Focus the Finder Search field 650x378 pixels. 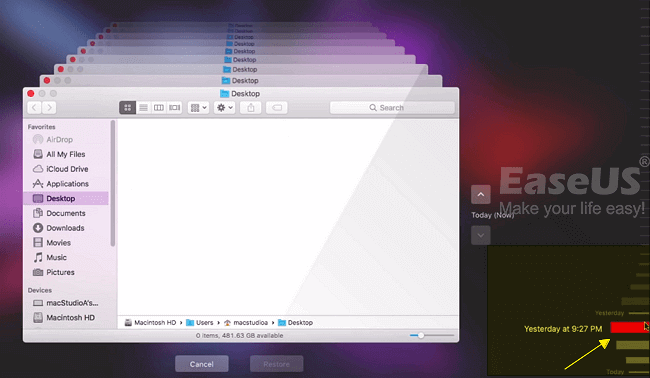[392, 108]
